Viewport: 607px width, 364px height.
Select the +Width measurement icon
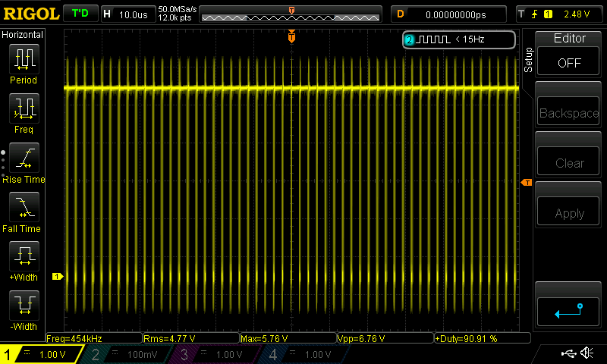[24, 256]
